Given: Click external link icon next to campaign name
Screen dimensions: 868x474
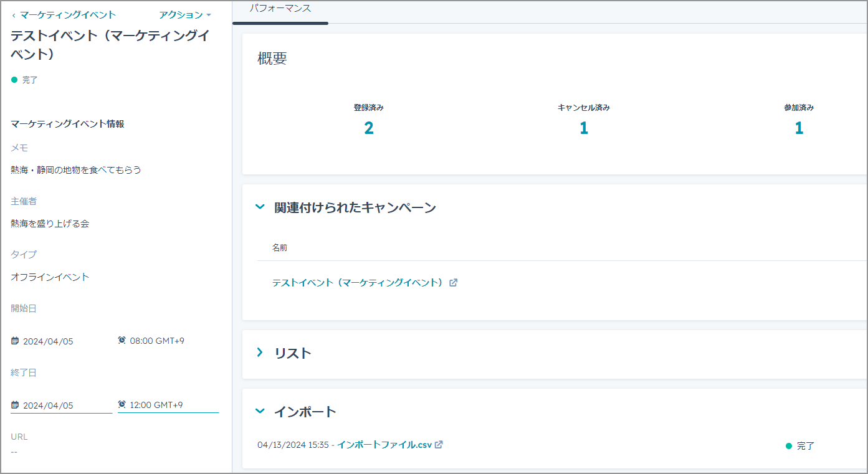Looking at the screenshot, I should pyautogui.click(x=454, y=283).
